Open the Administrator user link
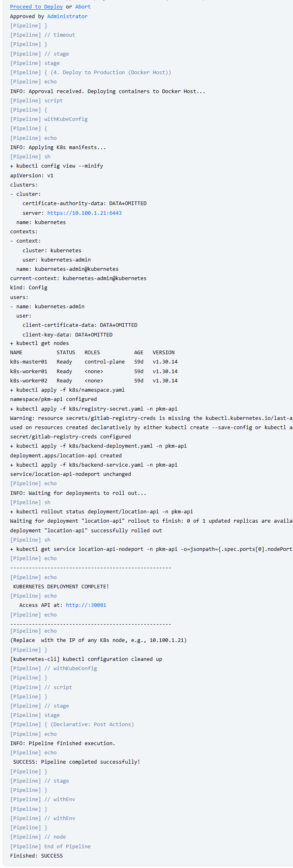 point(67,17)
